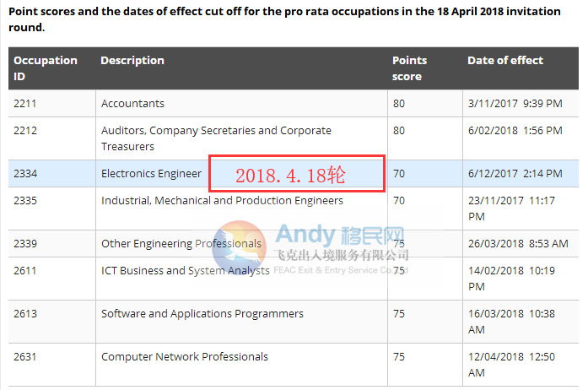The image size is (588, 390).
Task: Select the Accountants description cell
Action: (133, 104)
